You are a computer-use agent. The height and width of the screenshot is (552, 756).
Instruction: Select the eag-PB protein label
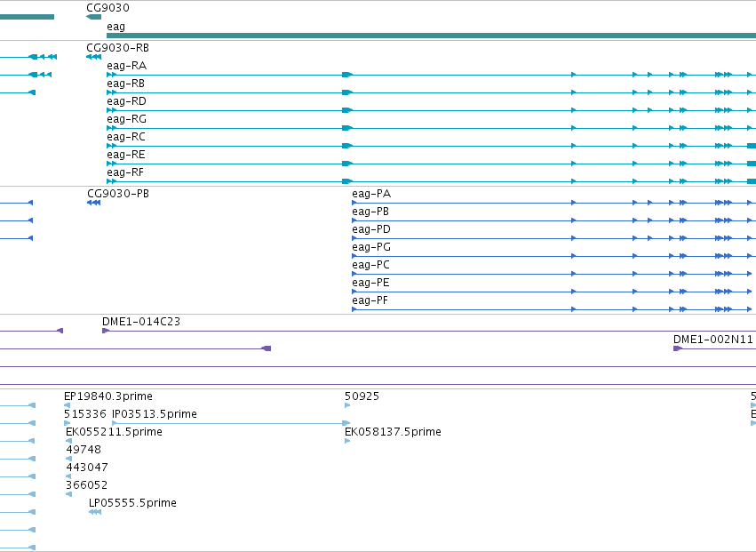(x=370, y=212)
